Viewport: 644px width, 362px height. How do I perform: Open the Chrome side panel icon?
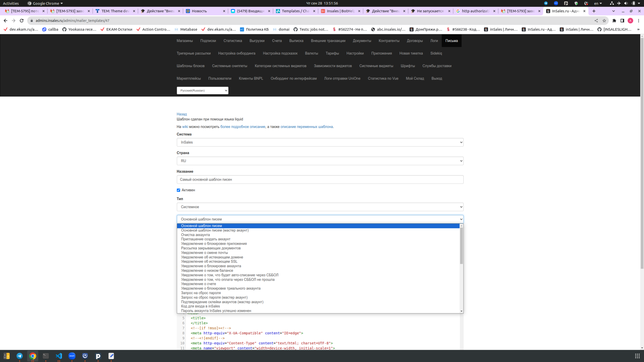point(622,20)
